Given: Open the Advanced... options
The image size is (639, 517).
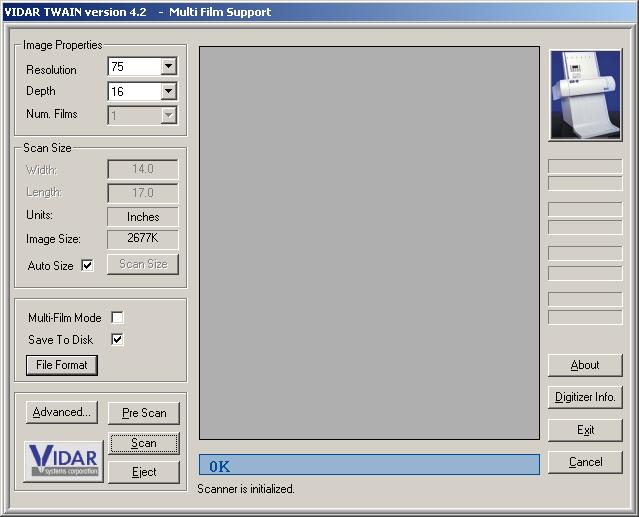Looking at the screenshot, I should tap(62, 412).
